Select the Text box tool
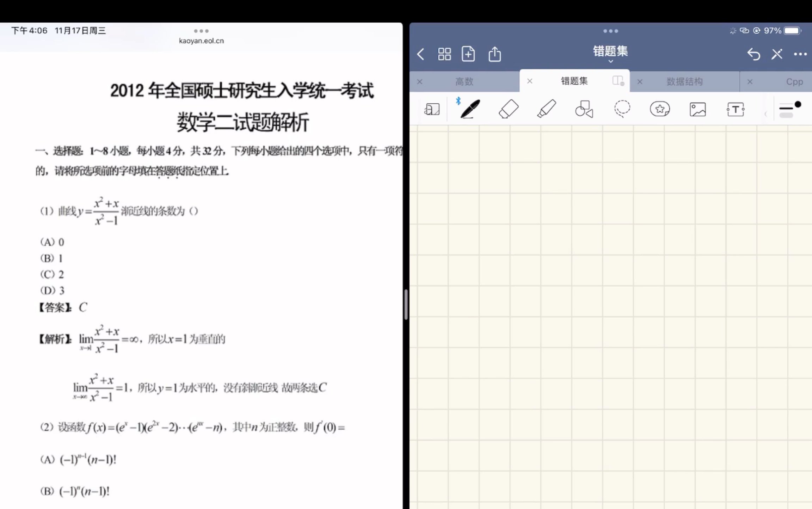The width and height of the screenshot is (812, 509). [736, 109]
